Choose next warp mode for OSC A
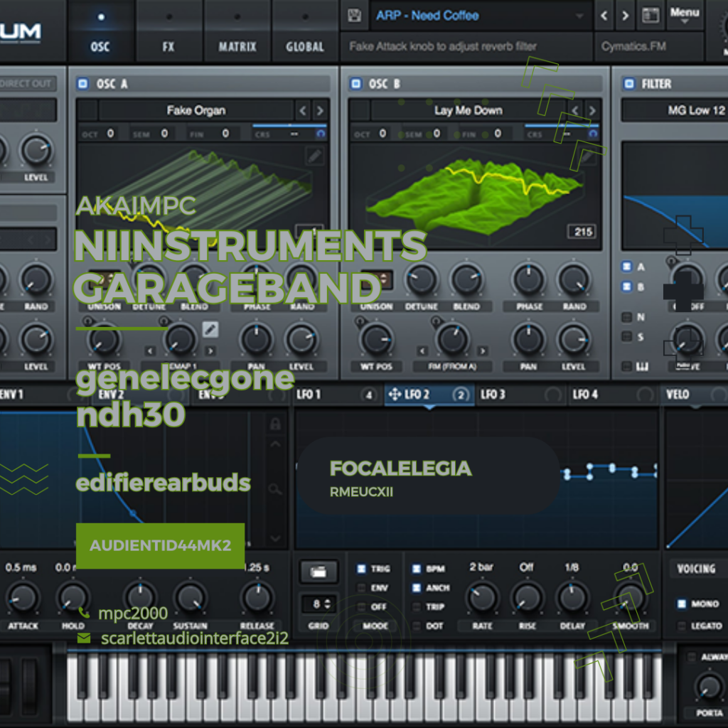728x728 pixels. (210, 351)
